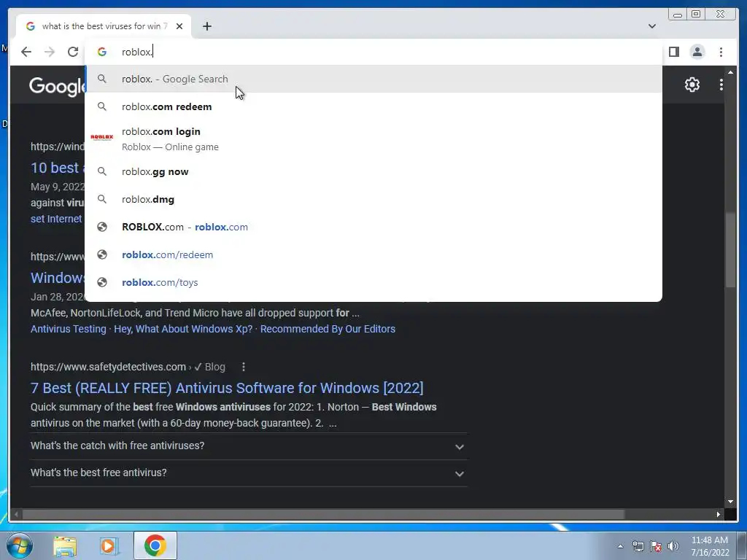This screenshot has height=560, width=747.
Task: Open Google apps dots beside gear
Action: point(721,85)
